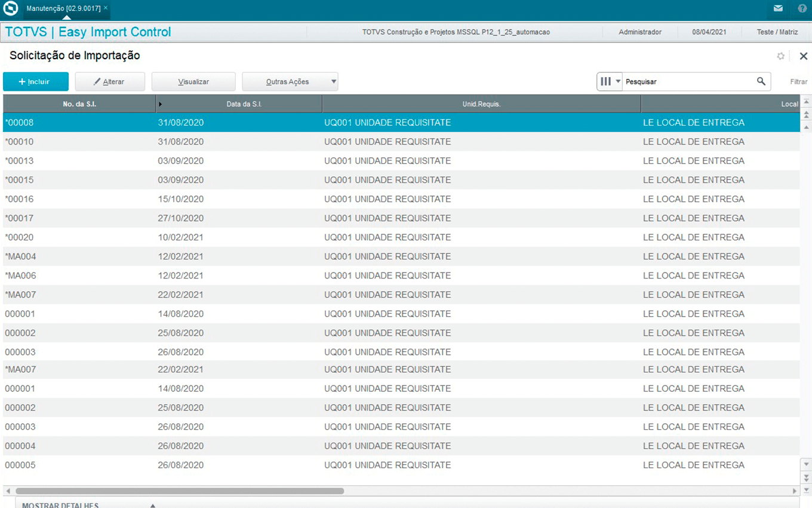The image size is (812, 508).
Task: Click the Incluir button
Action: point(35,82)
